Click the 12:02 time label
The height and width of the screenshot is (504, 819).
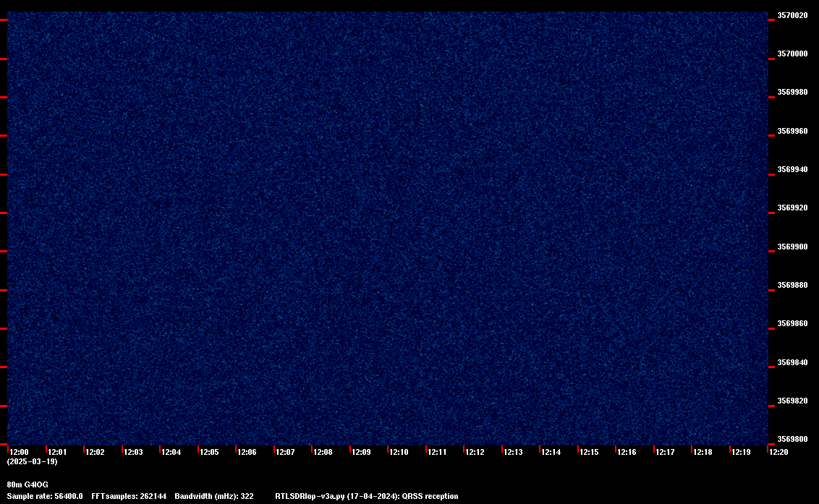95,452
